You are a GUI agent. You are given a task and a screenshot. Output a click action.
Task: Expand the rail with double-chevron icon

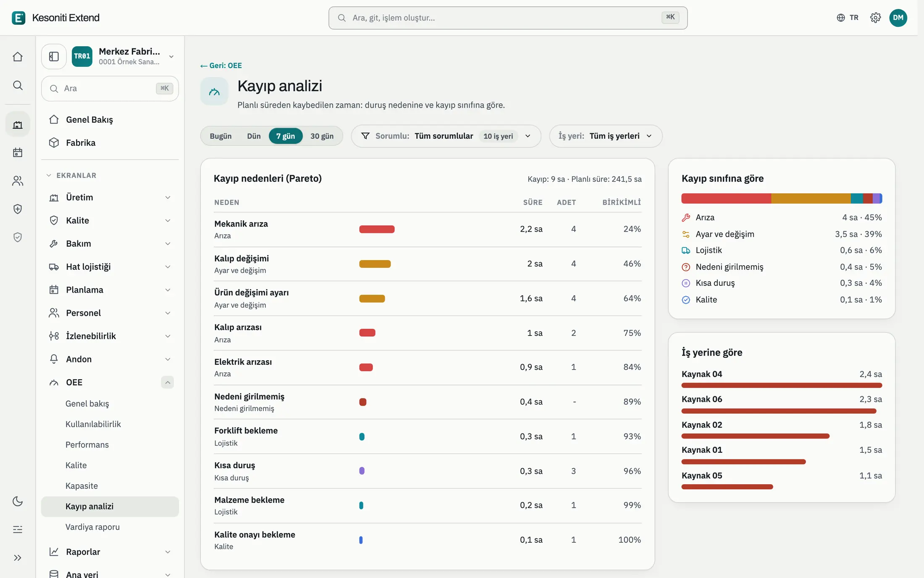(18, 558)
